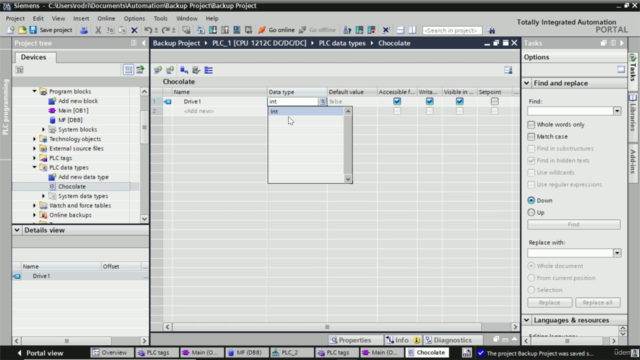Screen dimensions: 640x360
Task: Click the Find button
Action: pyautogui.click(x=573, y=224)
